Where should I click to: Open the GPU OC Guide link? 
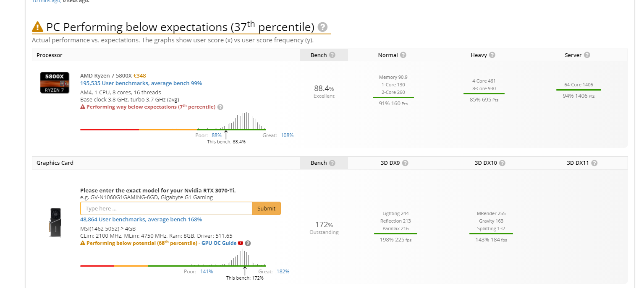pos(219,243)
